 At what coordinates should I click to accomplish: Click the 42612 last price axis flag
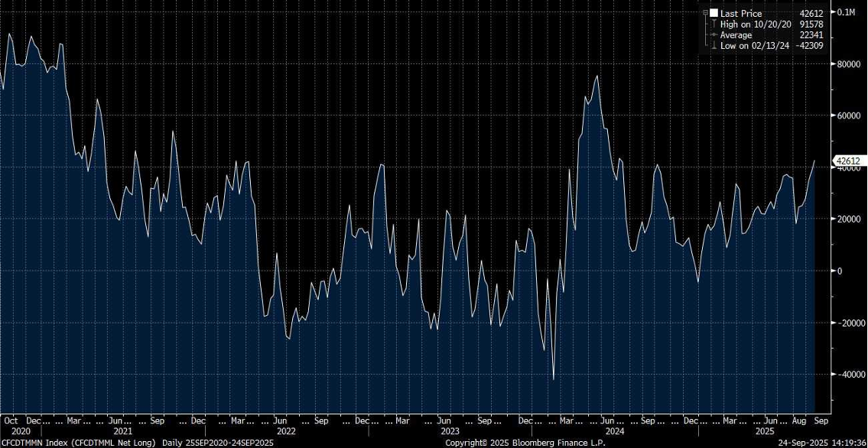pyautogui.click(x=848, y=161)
